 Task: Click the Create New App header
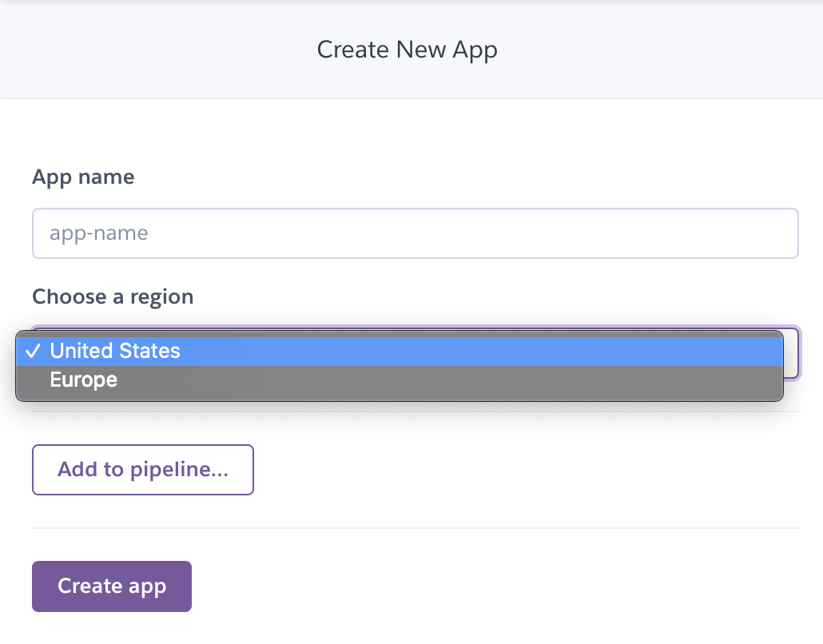[408, 49]
